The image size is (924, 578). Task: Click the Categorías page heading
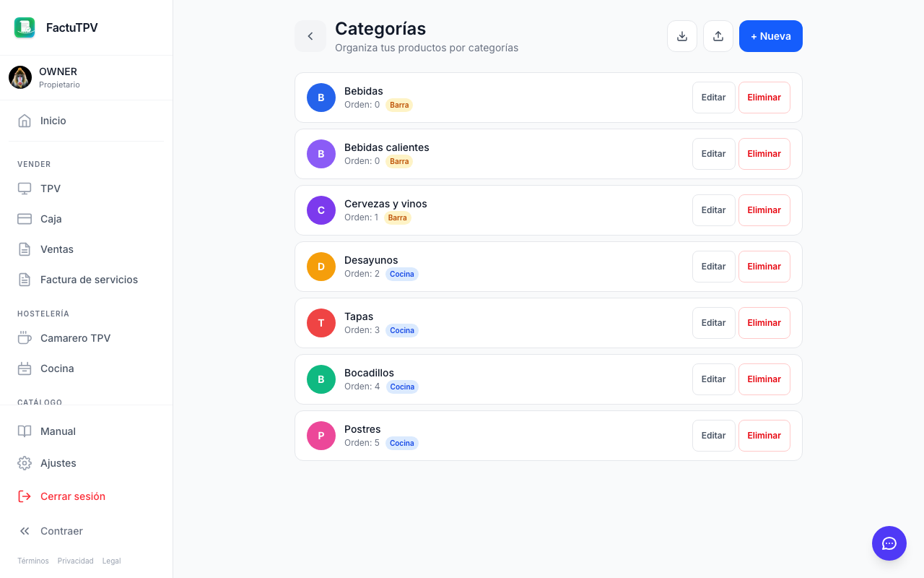click(x=380, y=28)
